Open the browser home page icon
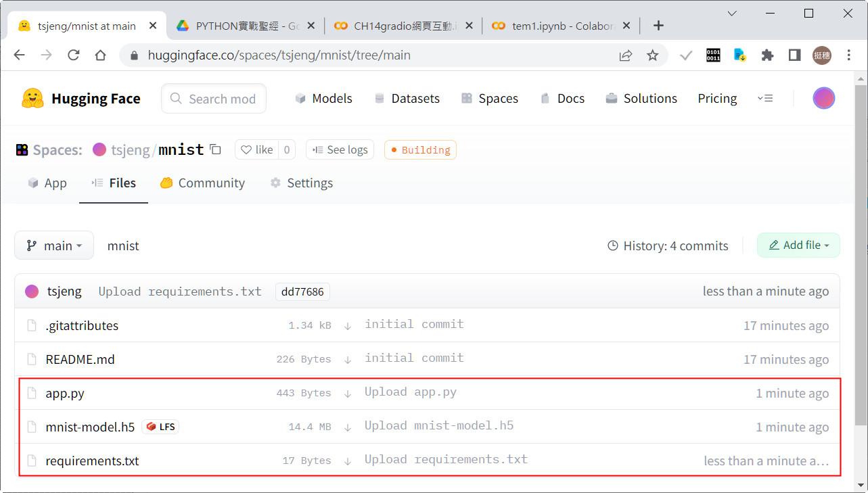The height and width of the screenshot is (493, 868). tap(101, 55)
